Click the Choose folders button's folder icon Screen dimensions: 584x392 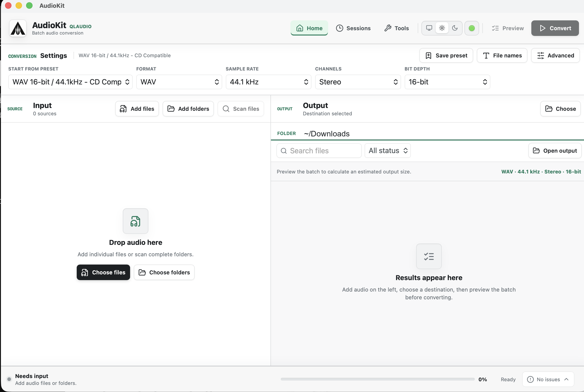(x=142, y=273)
